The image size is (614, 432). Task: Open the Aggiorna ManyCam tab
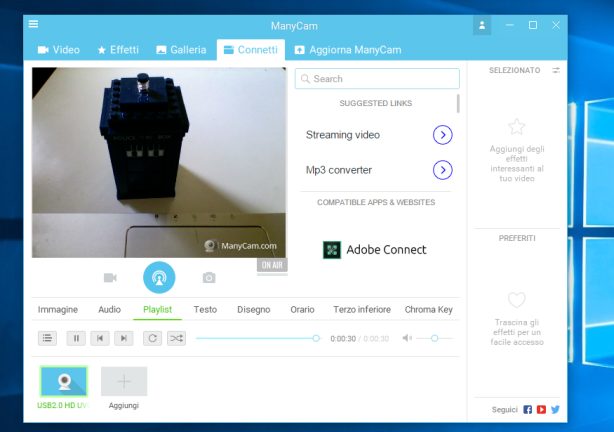click(348, 50)
